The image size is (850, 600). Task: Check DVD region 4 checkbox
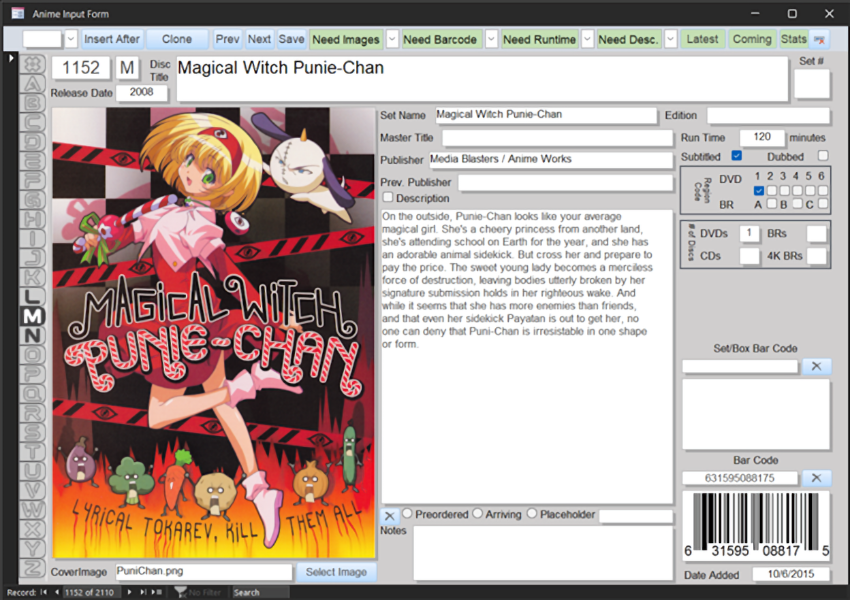click(797, 190)
